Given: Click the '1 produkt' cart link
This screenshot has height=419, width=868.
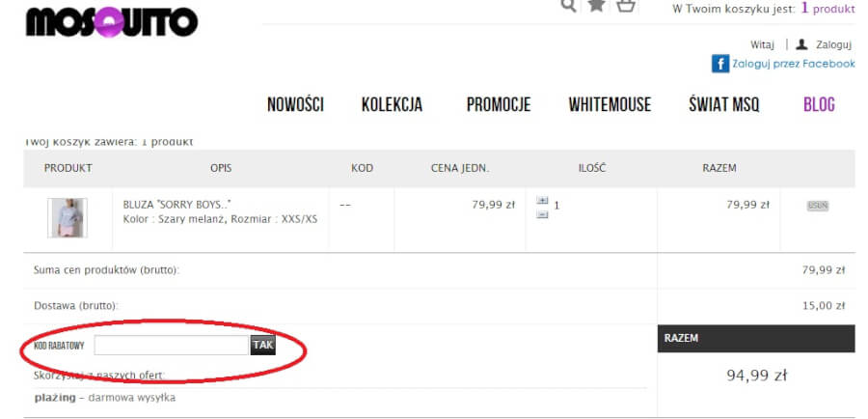Looking at the screenshot, I should pyautogui.click(x=827, y=9).
